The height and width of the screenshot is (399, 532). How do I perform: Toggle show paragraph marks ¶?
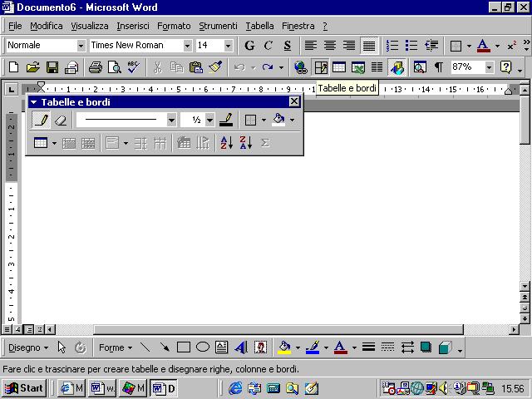439,67
